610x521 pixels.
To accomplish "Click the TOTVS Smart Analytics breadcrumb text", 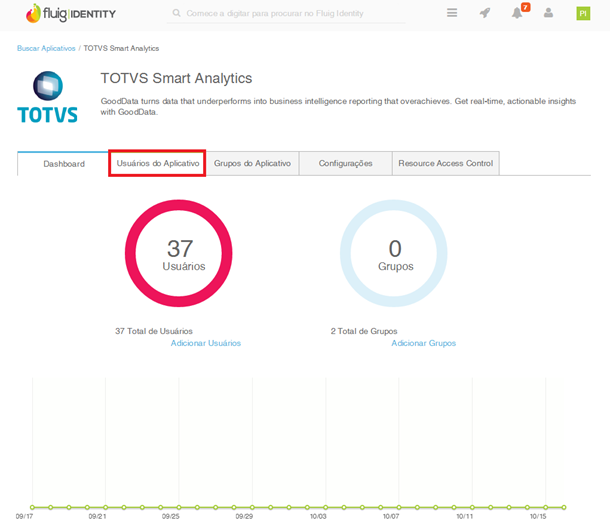I will (121, 48).
